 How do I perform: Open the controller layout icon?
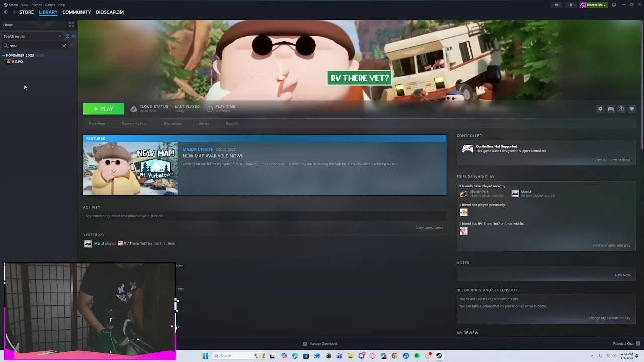tap(610, 109)
